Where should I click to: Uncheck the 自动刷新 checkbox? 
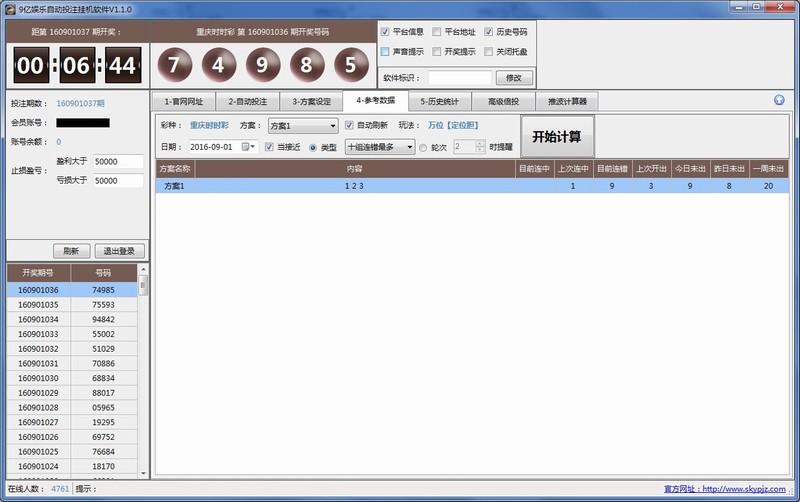tap(349, 126)
